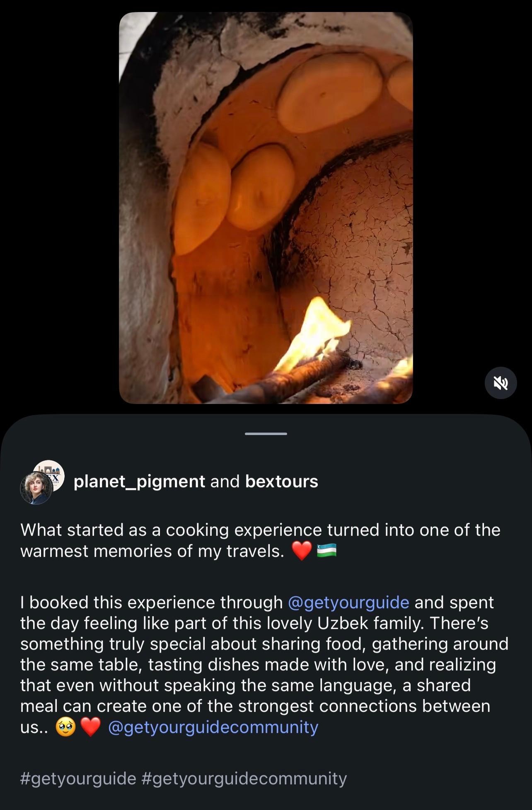Open the bextours username

click(x=282, y=481)
